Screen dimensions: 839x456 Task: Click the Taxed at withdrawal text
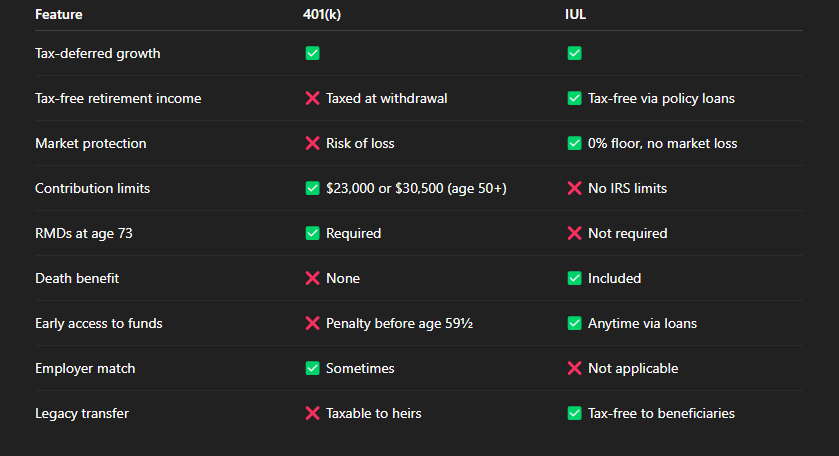386,98
